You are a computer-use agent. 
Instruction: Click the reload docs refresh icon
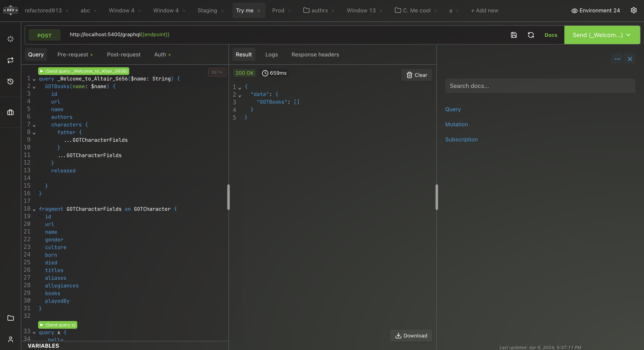click(531, 35)
